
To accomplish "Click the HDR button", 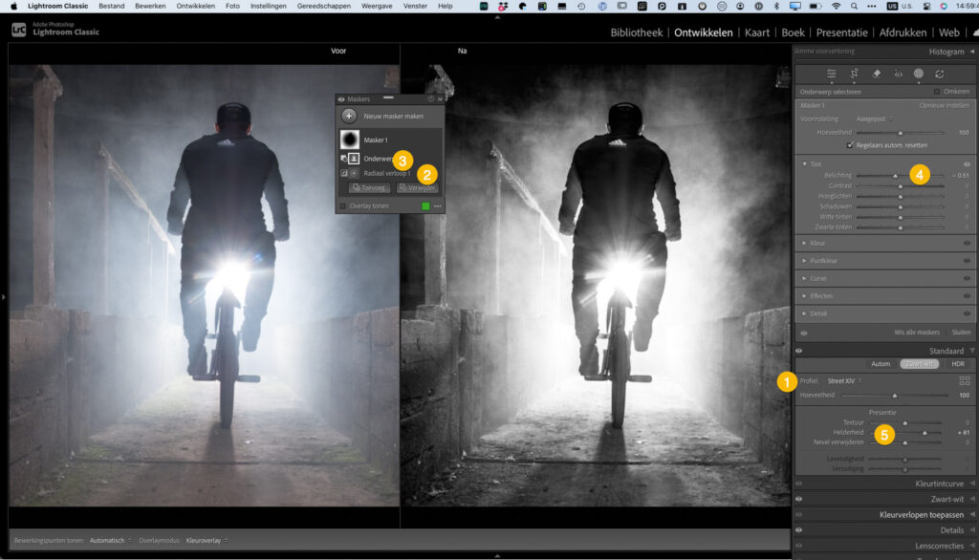I will (957, 364).
